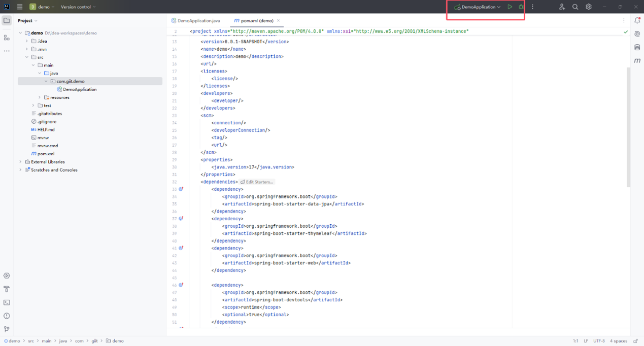
Task: Toggle read-only lock in status bar
Action: tap(636, 341)
